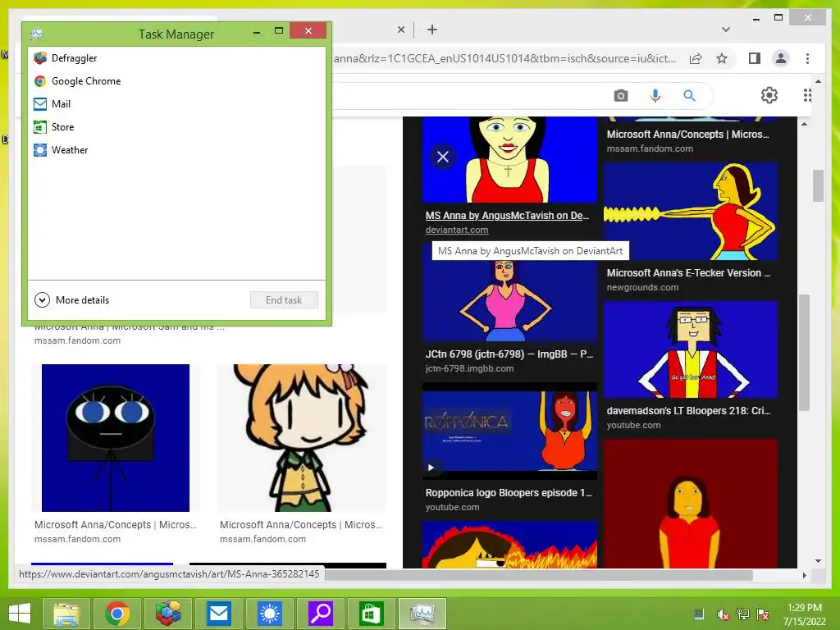Viewport: 840px width, 630px height.
Task: Open File Explorer from taskbar
Action: point(66,614)
